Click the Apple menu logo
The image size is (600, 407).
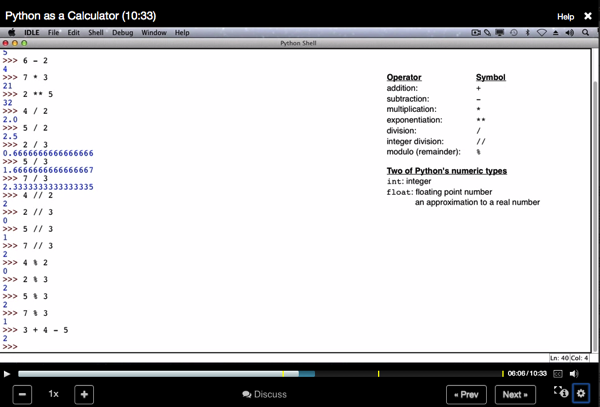[x=12, y=33]
